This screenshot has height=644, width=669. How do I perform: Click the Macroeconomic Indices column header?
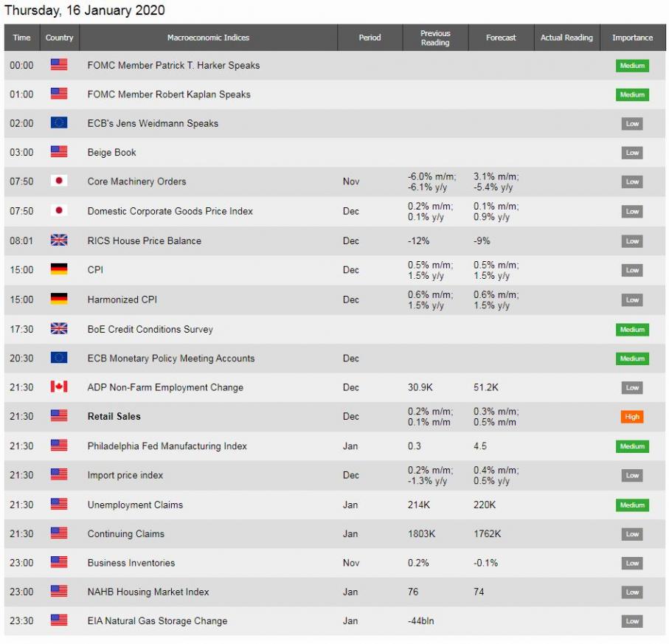(208, 38)
